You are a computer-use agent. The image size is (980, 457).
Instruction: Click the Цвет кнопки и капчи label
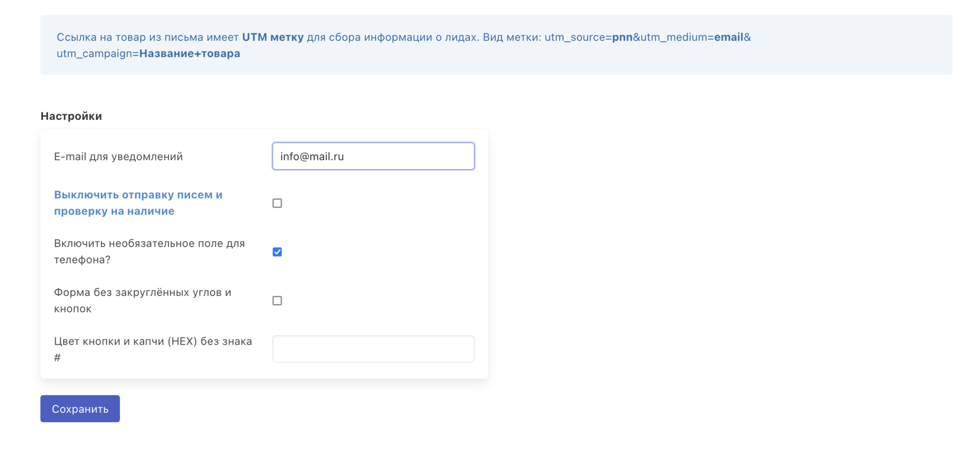[x=153, y=349]
